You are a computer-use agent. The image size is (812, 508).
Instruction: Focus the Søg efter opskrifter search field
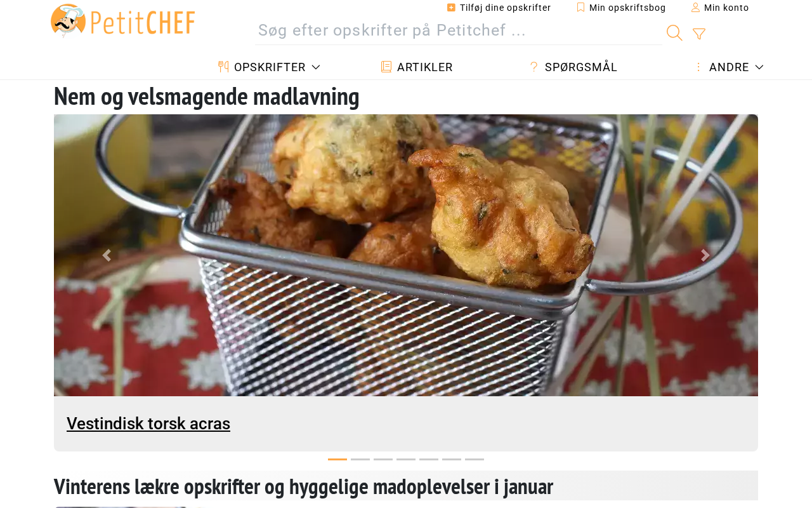pyautogui.click(x=458, y=30)
